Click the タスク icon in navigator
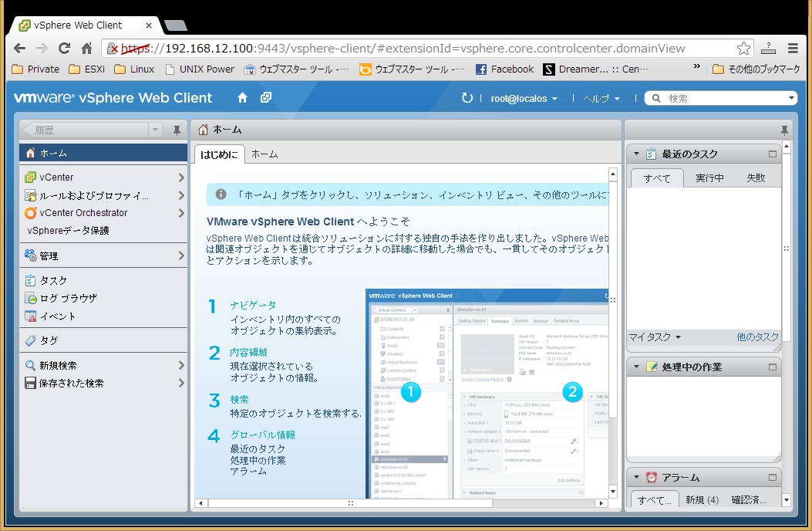 tap(30, 280)
